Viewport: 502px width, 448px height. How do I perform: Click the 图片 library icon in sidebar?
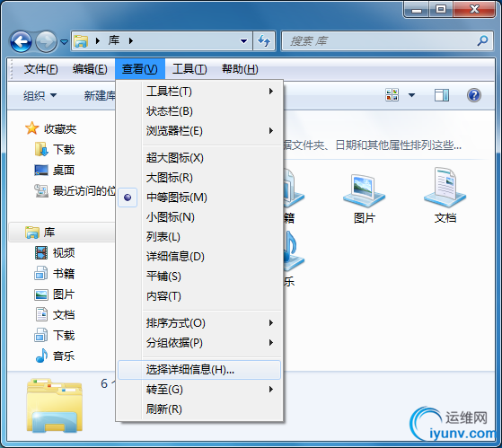coord(41,294)
